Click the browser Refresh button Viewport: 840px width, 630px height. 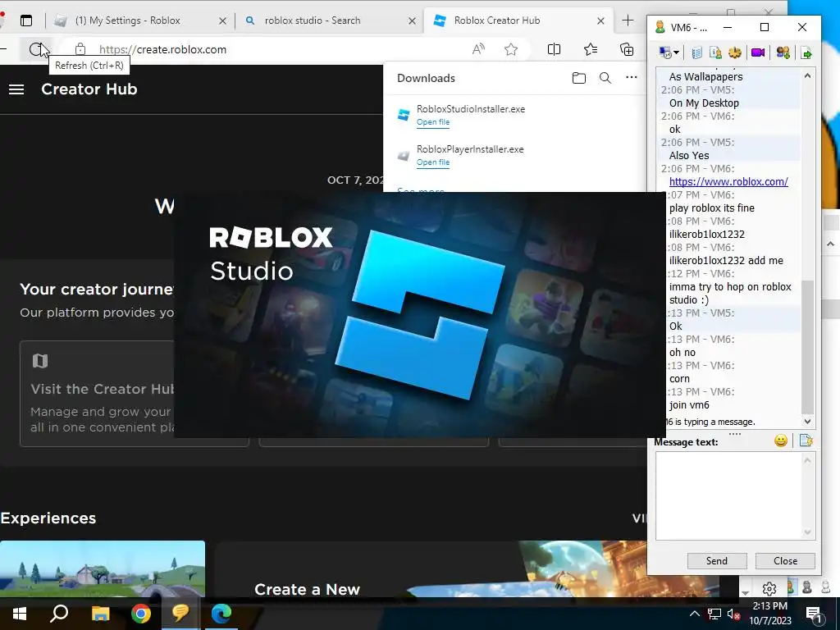[x=36, y=49]
